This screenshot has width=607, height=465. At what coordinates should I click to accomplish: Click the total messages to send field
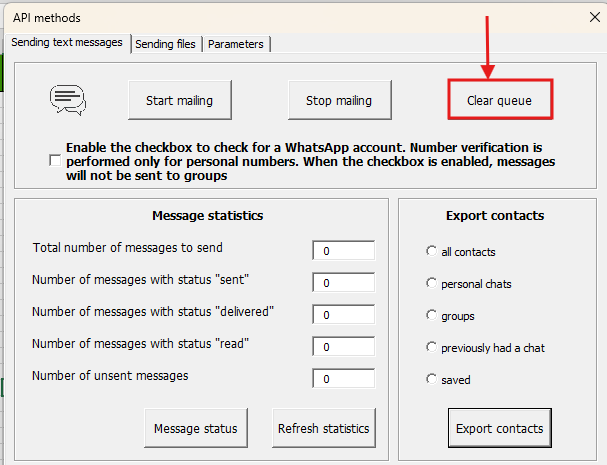click(x=343, y=251)
